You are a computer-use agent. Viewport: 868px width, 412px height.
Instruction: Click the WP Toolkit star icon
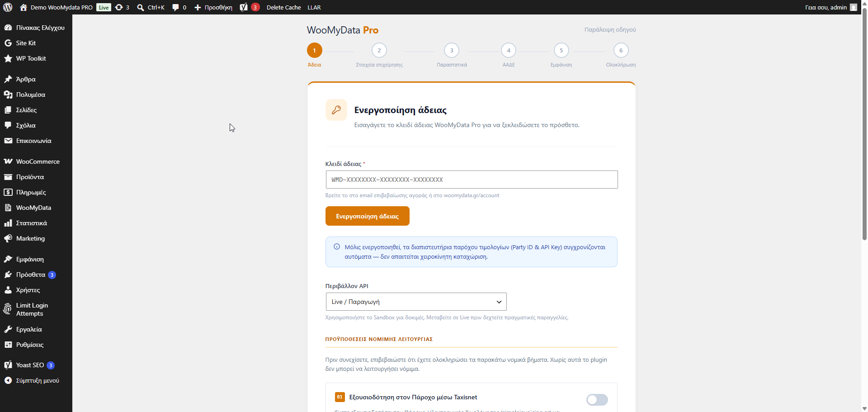click(x=8, y=58)
